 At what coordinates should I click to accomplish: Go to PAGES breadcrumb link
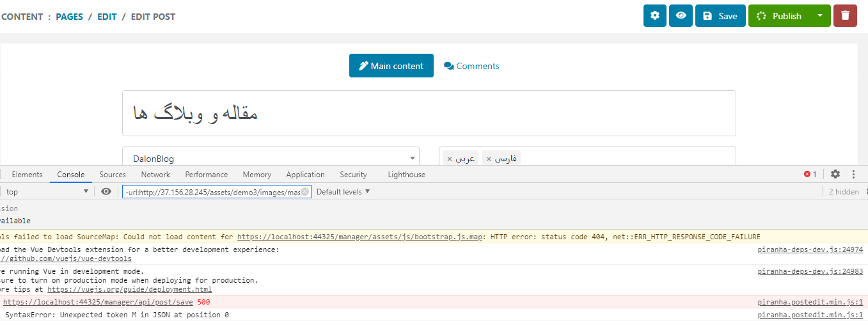(x=70, y=17)
